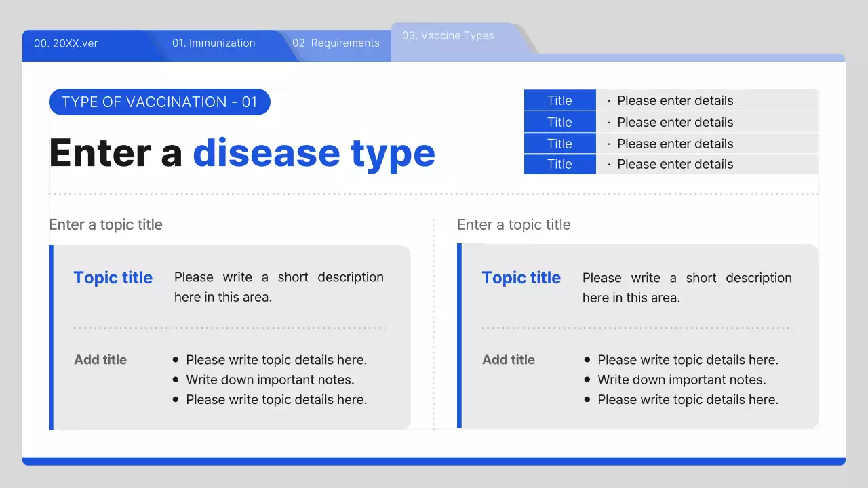Select the left 'Enter a topic title' text
The width and height of the screenshot is (868, 488).
106,225
